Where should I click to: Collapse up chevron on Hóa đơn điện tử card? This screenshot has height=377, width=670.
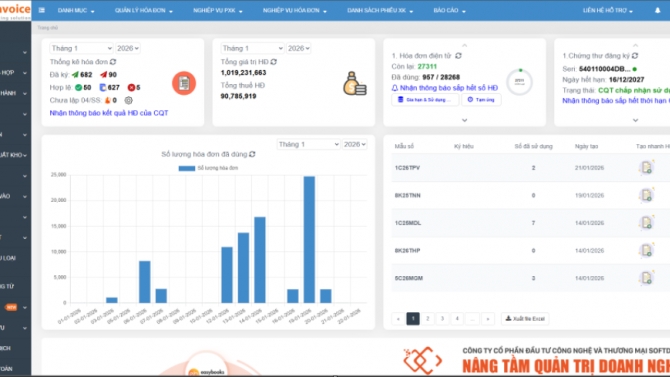(464, 45)
